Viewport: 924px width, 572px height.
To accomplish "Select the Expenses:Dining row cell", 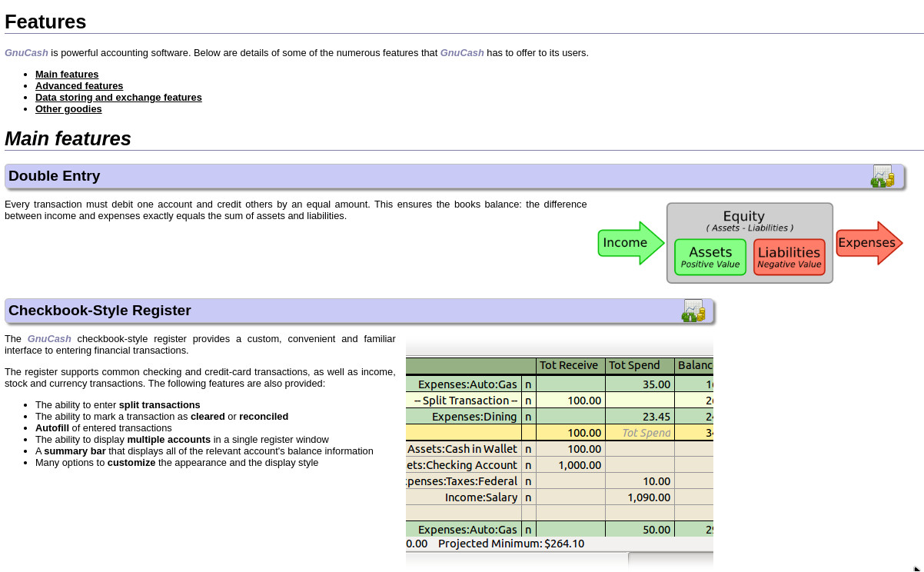I will pyautogui.click(x=464, y=417).
